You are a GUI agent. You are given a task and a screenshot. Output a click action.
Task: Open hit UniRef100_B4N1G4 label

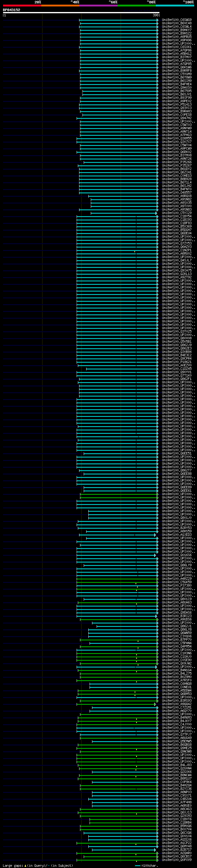177,670
